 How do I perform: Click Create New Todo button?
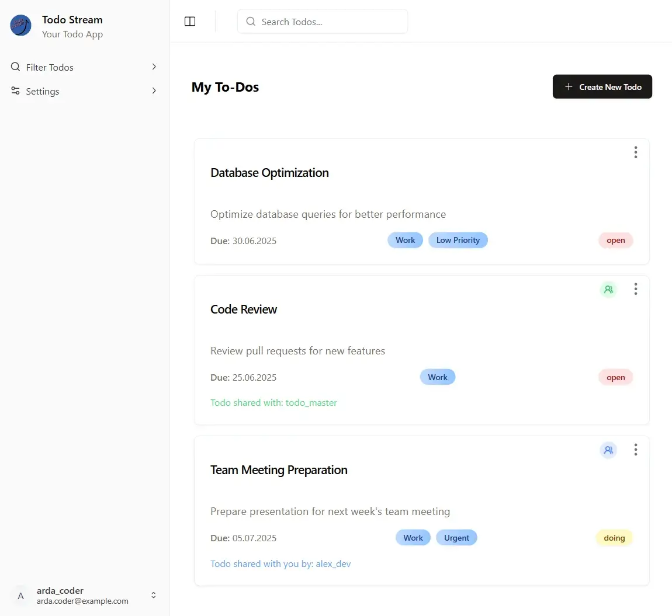602,87
